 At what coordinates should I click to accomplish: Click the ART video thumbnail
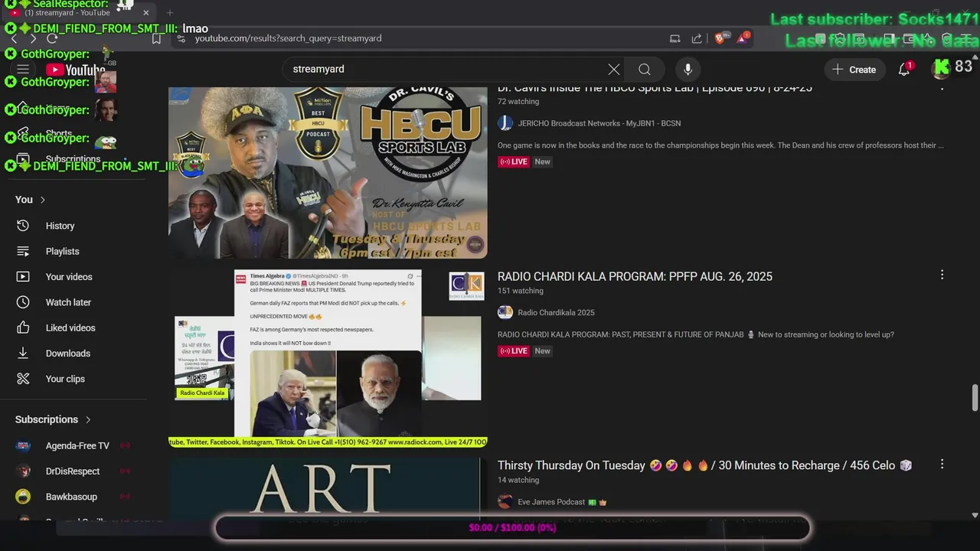pyautogui.click(x=328, y=490)
